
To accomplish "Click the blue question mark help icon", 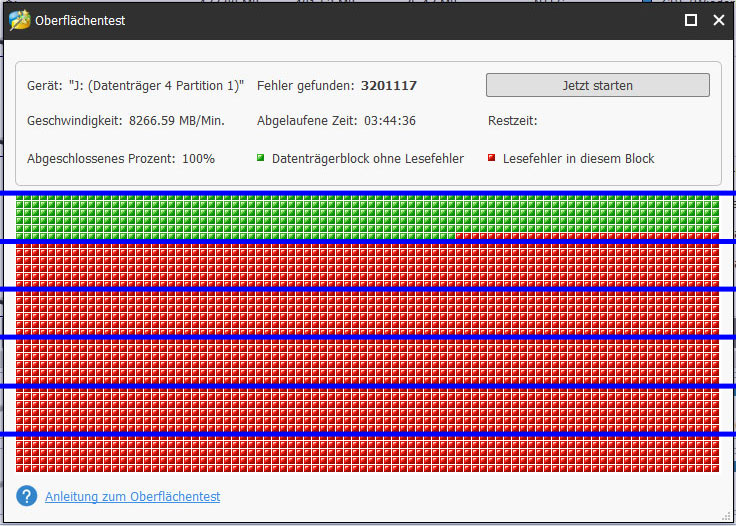I will click(27, 496).
